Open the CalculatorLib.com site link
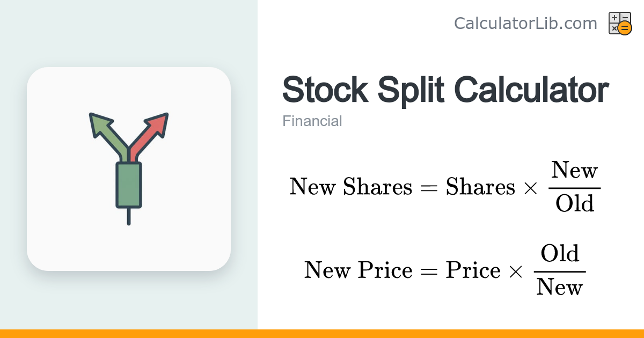The width and height of the screenshot is (644, 338). click(x=525, y=24)
